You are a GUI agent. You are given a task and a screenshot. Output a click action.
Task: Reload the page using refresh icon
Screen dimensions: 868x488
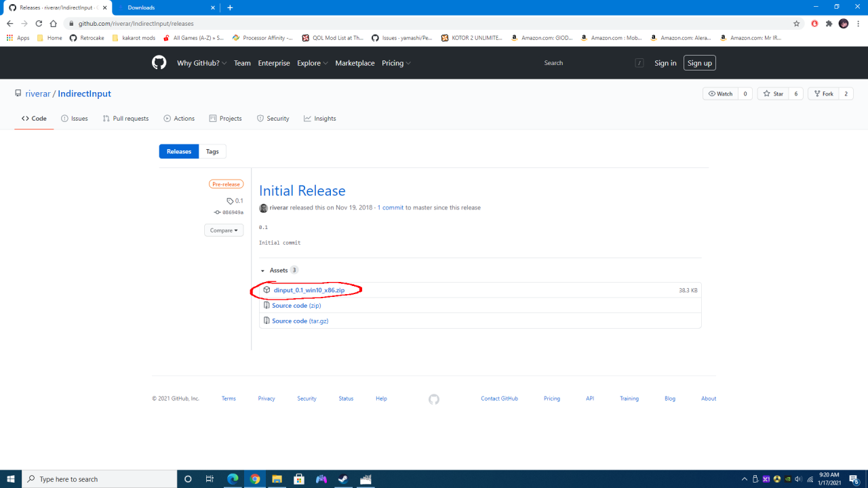coord(38,23)
